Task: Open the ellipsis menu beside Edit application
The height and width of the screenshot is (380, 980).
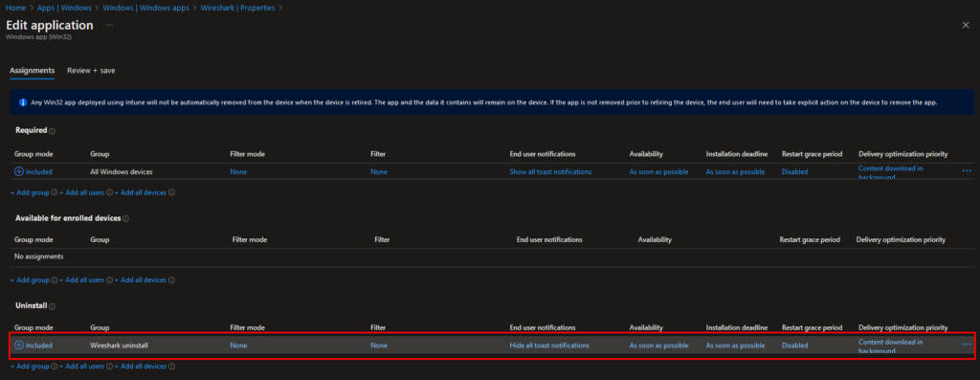Action: click(x=109, y=25)
